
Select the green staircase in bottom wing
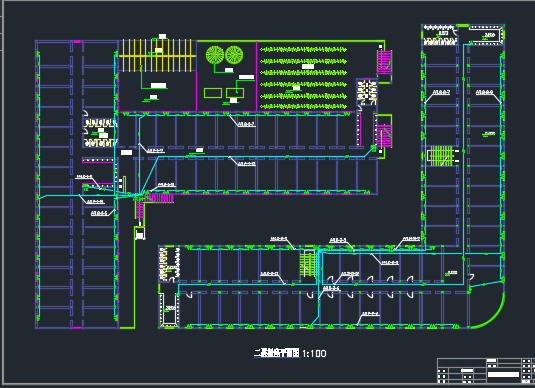point(309,263)
